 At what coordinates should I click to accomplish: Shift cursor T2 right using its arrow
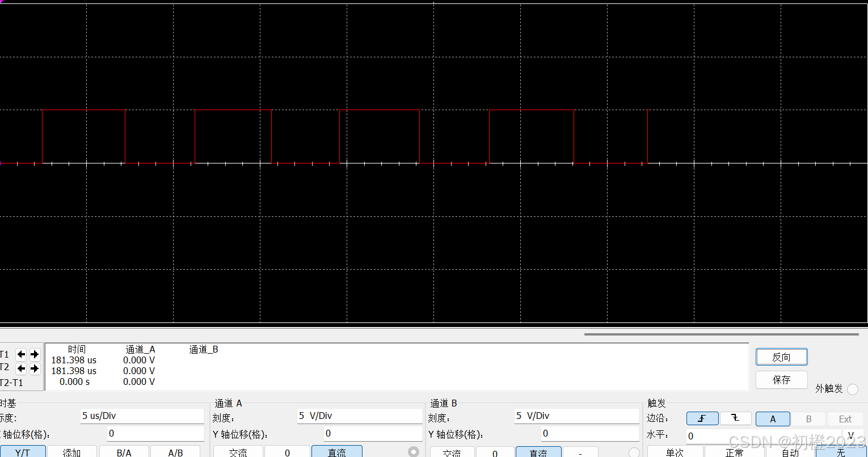(x=35, y=368)
